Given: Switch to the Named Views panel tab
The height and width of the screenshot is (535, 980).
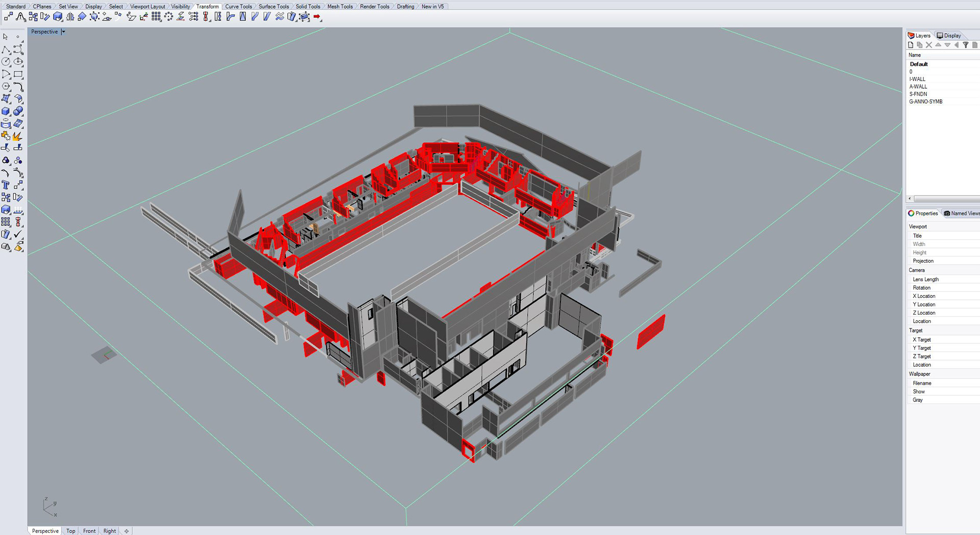Looking at the screenshot, I should click(962, 213).
